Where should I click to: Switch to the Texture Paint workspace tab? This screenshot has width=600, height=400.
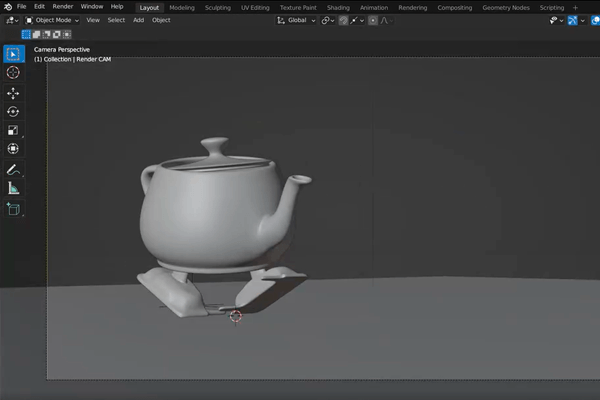(298, 8)
